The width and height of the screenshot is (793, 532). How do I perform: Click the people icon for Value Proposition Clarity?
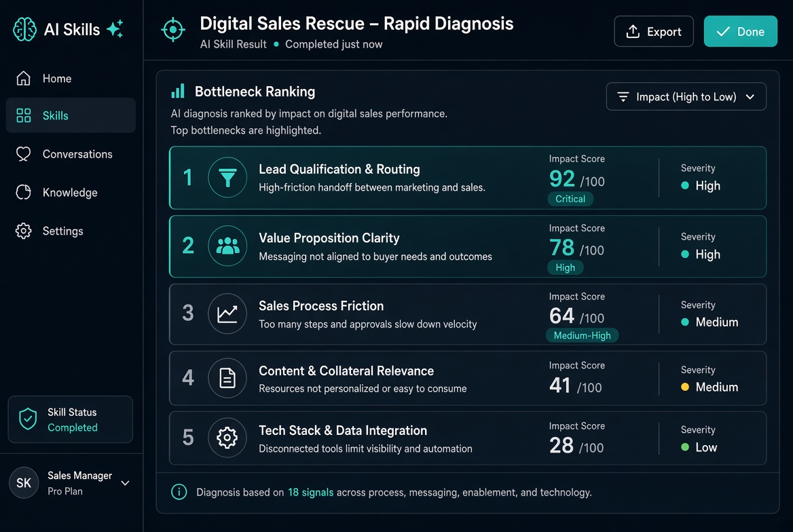227,246
